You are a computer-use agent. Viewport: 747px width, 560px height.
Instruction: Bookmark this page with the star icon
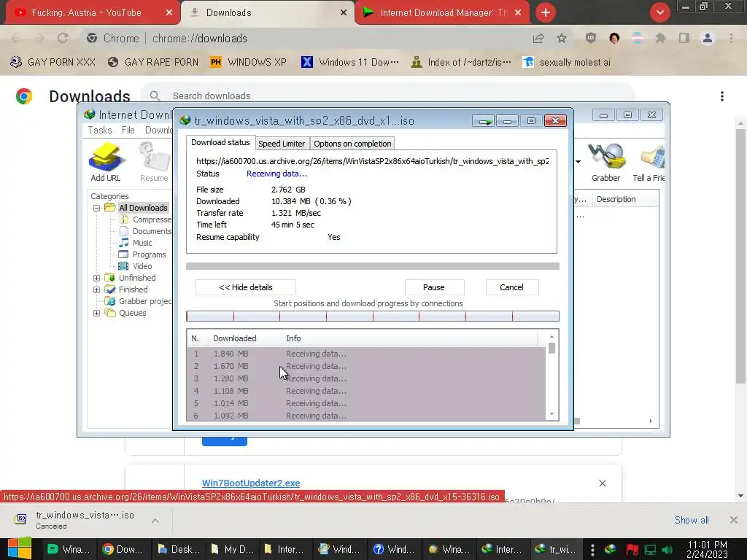coord(562,38)
